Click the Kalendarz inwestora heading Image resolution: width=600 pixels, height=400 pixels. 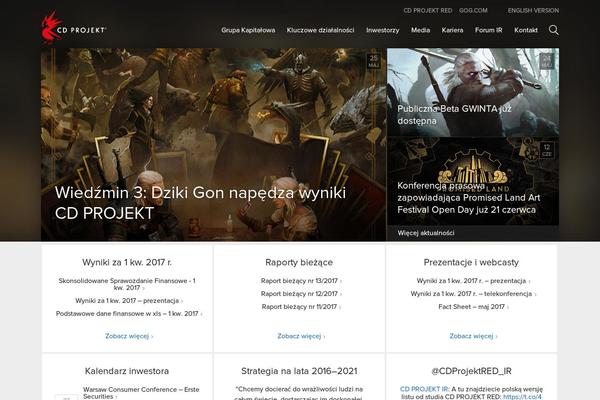(x=127, y=371)
